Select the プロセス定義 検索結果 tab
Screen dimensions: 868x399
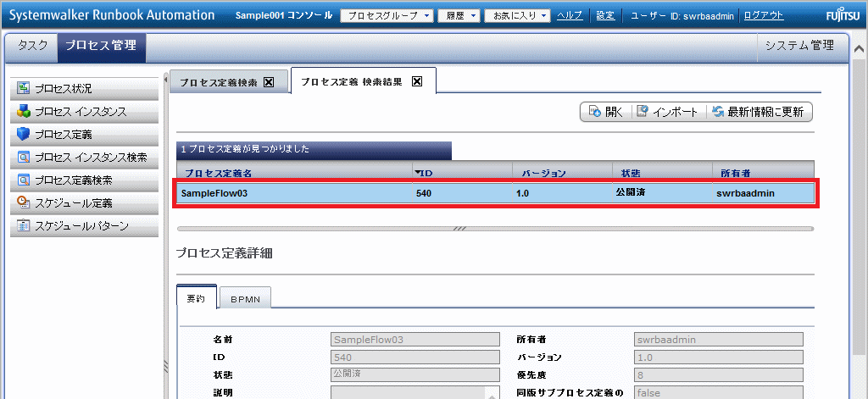pos(363,80)
